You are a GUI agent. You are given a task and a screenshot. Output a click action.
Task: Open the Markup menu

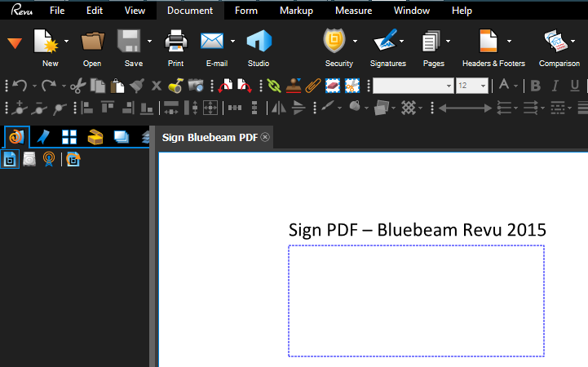point(296,11)
